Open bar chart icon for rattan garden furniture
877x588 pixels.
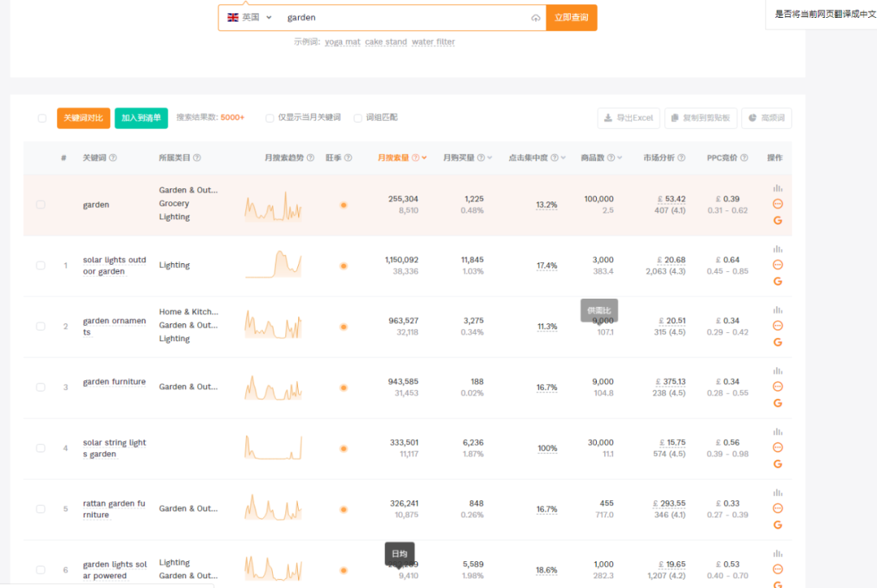(777, 493)
